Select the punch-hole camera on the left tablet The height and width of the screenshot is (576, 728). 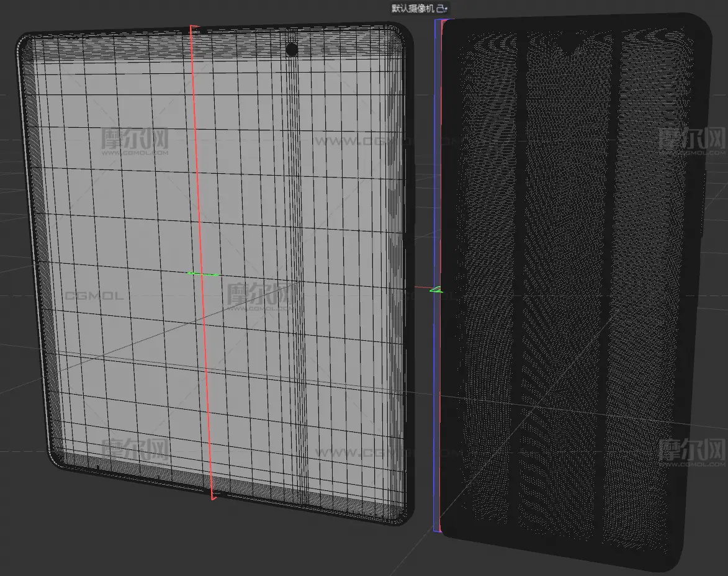pyautogui.click(x=292, y=50)
